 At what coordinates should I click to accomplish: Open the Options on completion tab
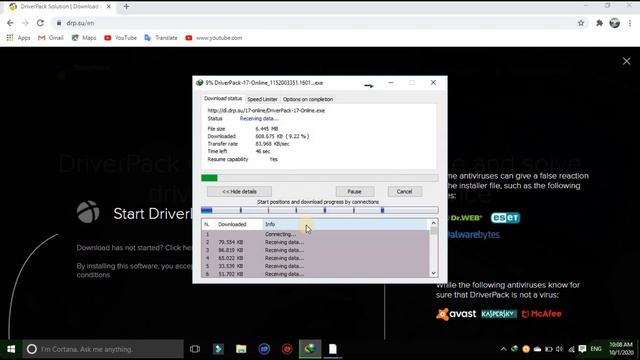click(x=308, y=99)
